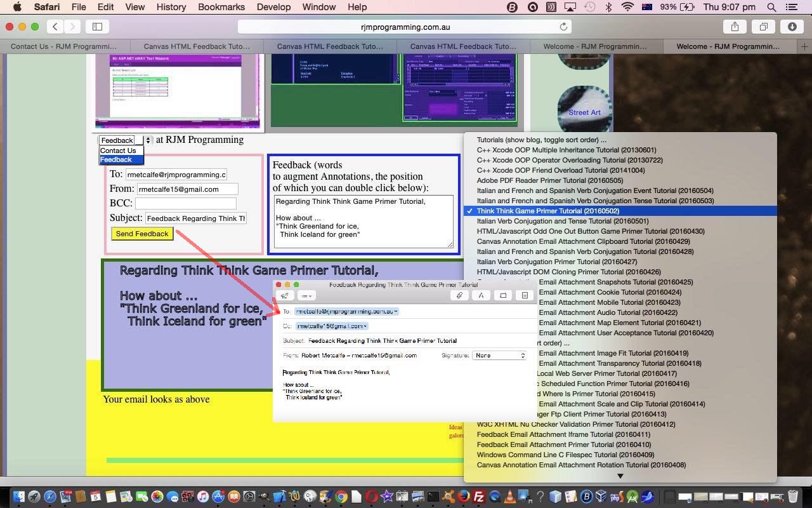Choose the Contact Us option
The height and width of the screenshot is (508, 812).
point(121,150)
